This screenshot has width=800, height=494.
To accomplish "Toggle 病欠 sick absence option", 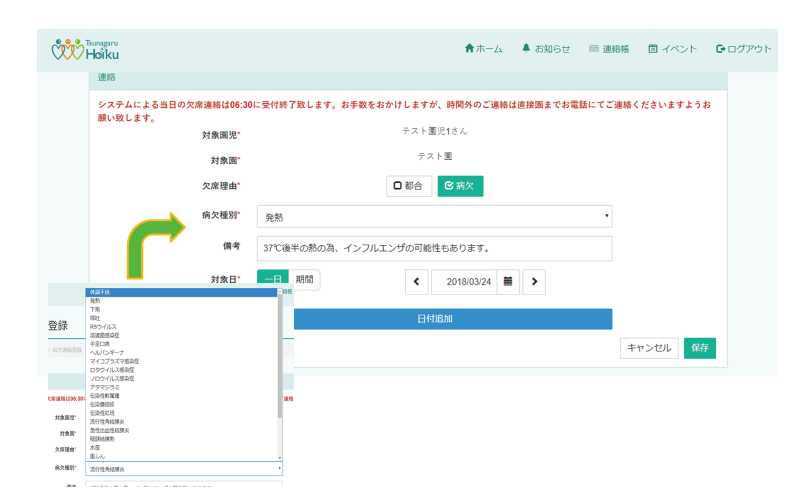I will tap(460, 186).
